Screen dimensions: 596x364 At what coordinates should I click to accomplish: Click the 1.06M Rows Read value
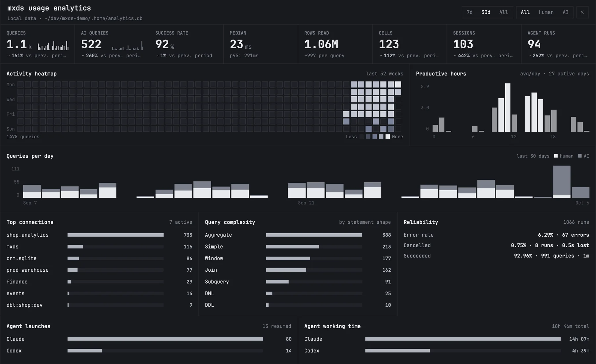(x=321, y=44)
